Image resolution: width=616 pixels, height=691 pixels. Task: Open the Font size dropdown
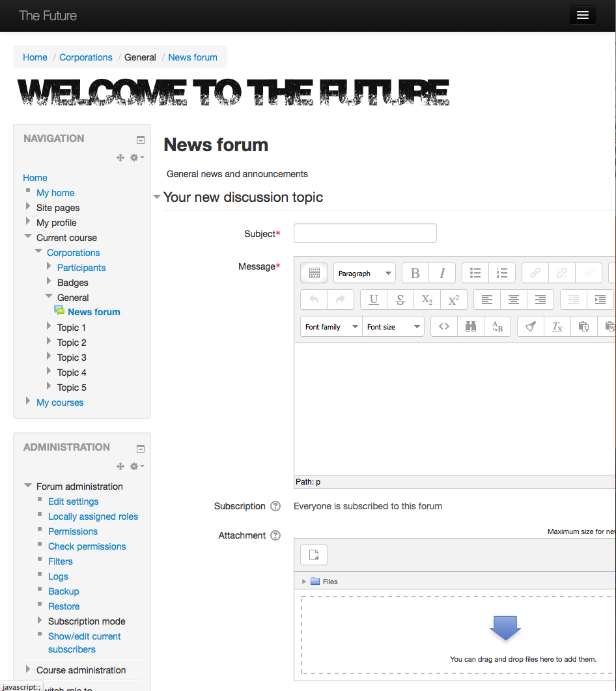tap(393, 326)
